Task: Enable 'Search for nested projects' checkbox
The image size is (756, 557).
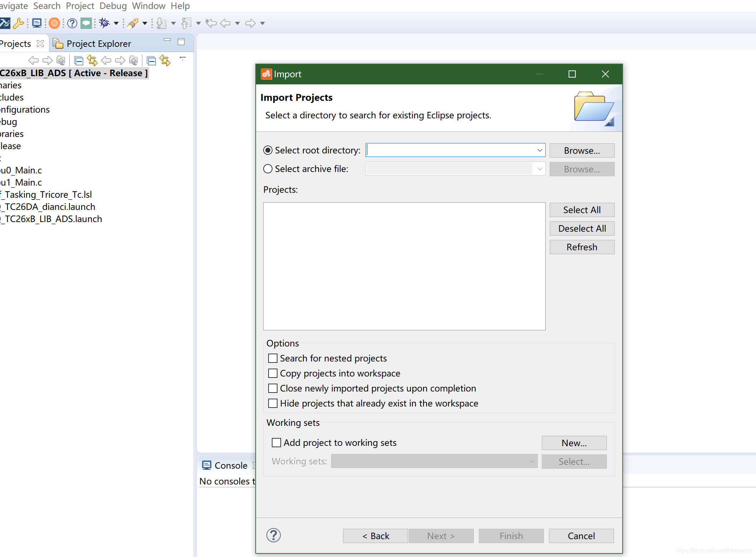Action: pos(273,358)
